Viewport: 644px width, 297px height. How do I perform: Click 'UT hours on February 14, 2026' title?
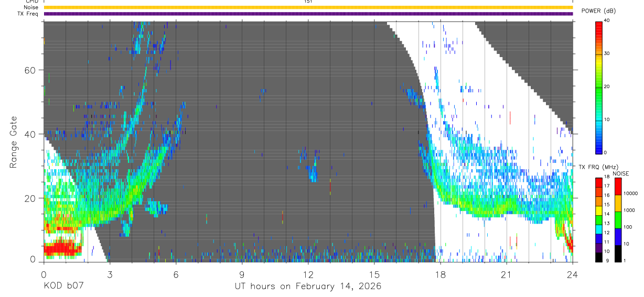click(x=308, y=287)
